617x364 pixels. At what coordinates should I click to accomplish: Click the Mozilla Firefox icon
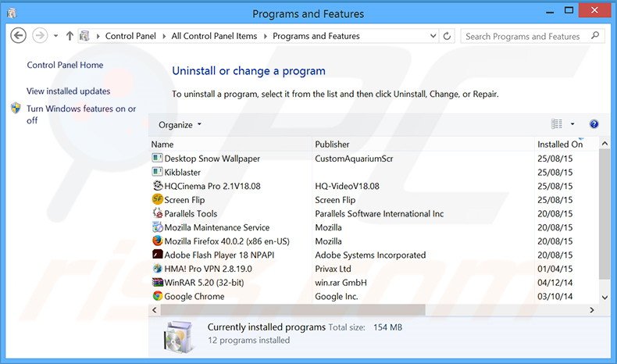tap(158, 241)
